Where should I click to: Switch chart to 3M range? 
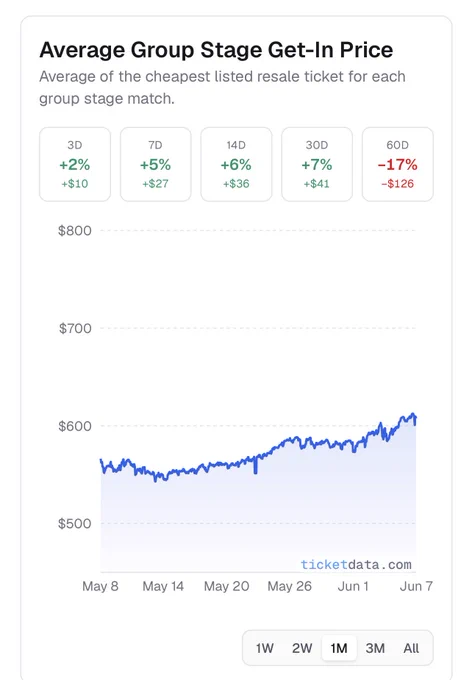375,648
